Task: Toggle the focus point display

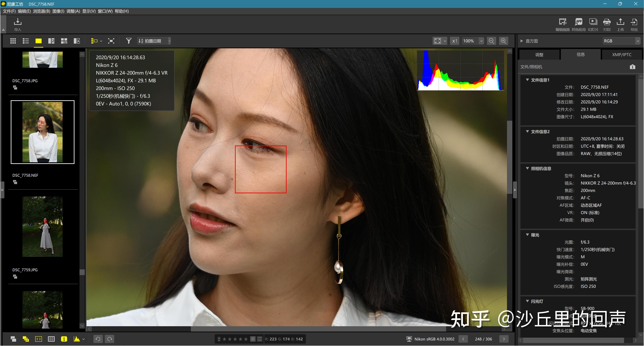Action: click(39, 339)
